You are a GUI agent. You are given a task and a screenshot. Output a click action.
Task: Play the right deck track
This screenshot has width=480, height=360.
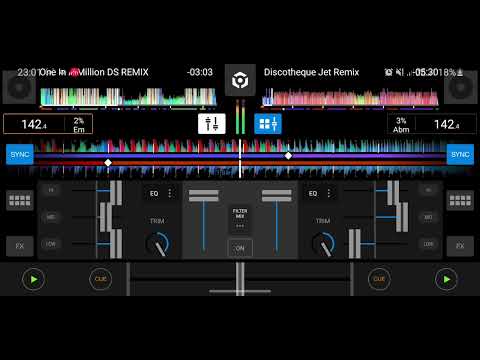click(x=447, y=279)
